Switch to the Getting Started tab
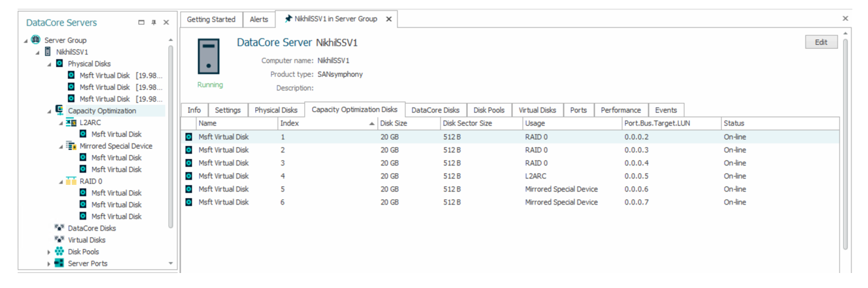868x288 pixels. point(211,20)
